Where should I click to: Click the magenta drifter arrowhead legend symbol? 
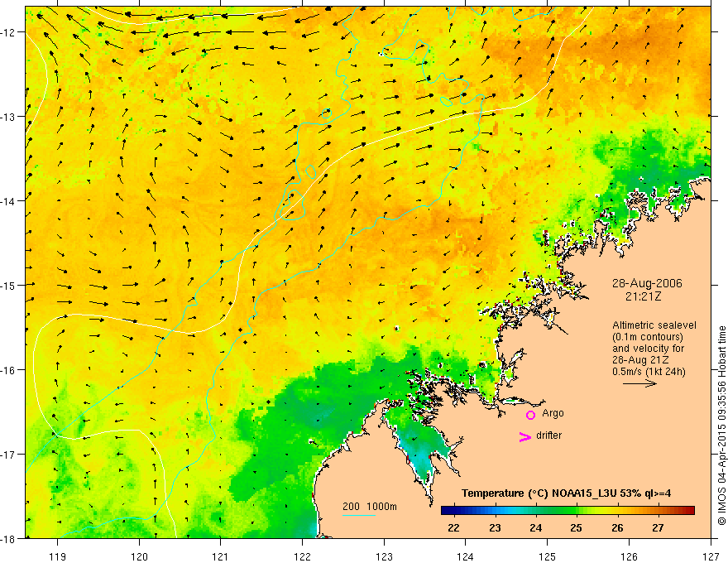[x=525, y=436]
